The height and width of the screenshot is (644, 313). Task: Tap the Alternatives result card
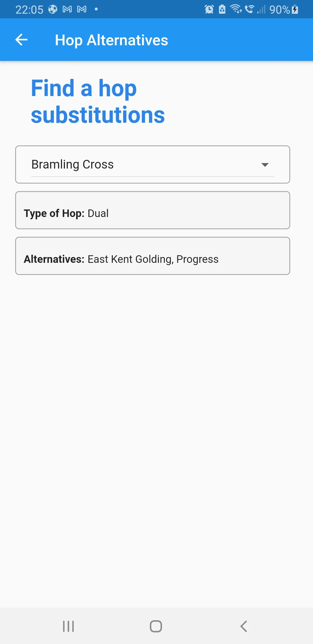pos(152,256)
